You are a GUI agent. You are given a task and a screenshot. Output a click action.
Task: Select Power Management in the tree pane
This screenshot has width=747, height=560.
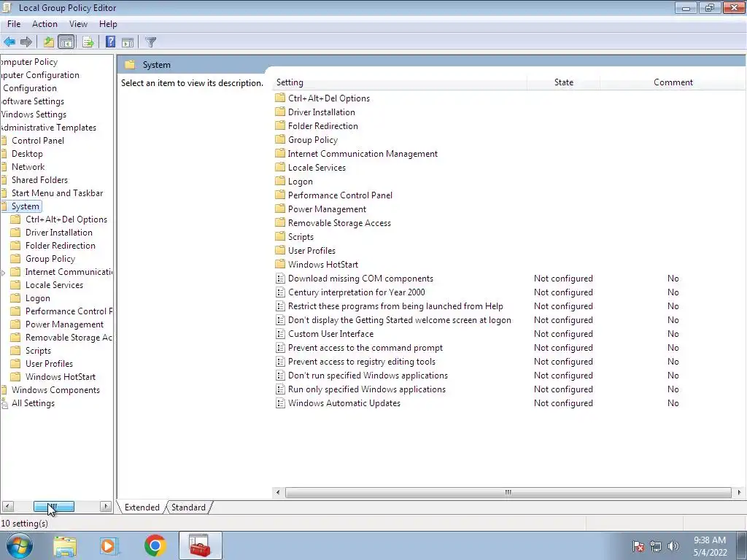coord(64,324)
